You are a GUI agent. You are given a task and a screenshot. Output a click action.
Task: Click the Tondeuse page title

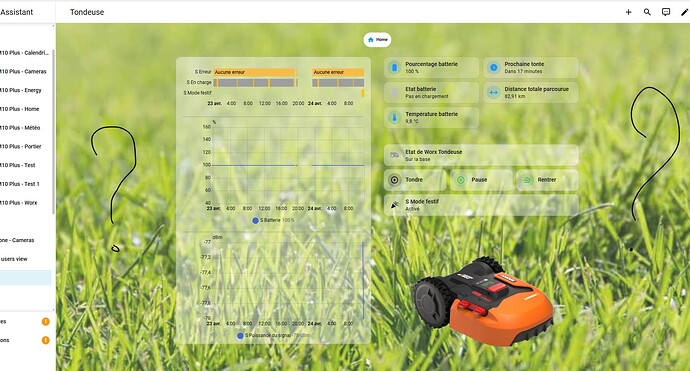[87, 12]
